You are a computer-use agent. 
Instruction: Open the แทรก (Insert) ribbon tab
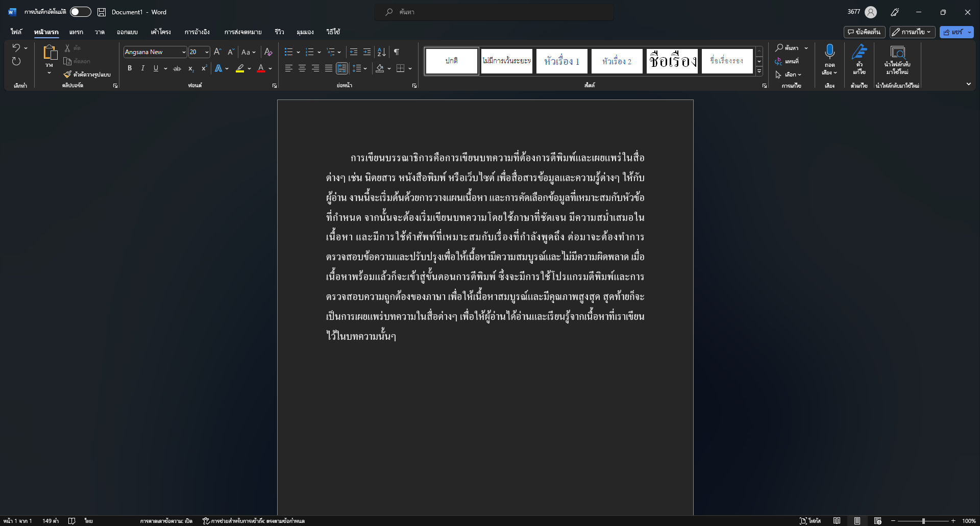pos(76,32)
